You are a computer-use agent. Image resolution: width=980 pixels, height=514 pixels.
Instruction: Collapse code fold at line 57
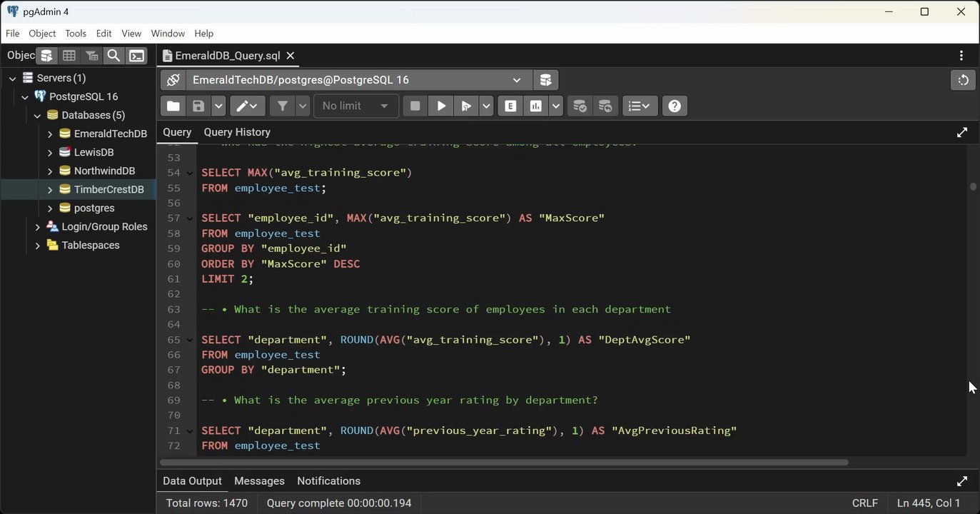coord(190,218)
